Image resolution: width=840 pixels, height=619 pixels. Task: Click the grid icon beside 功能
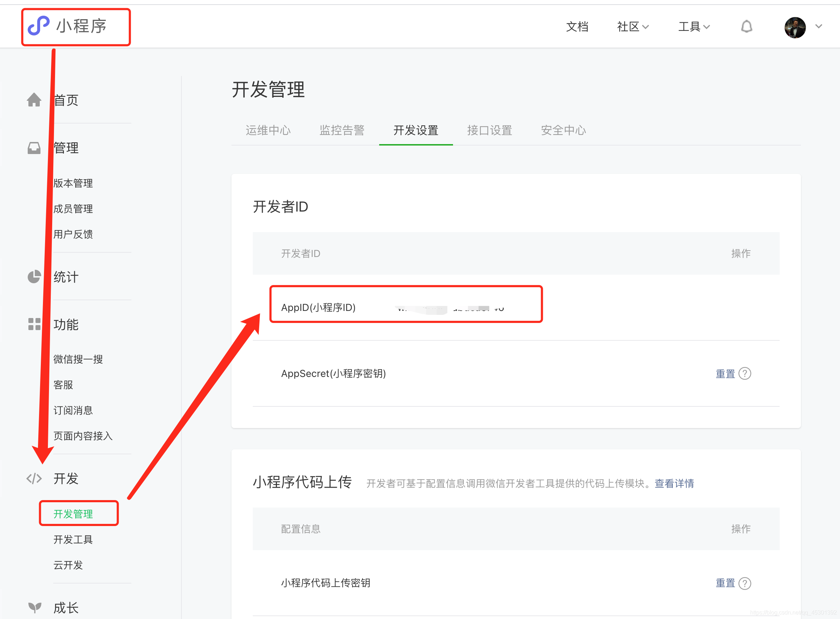(x=34, y=324)
